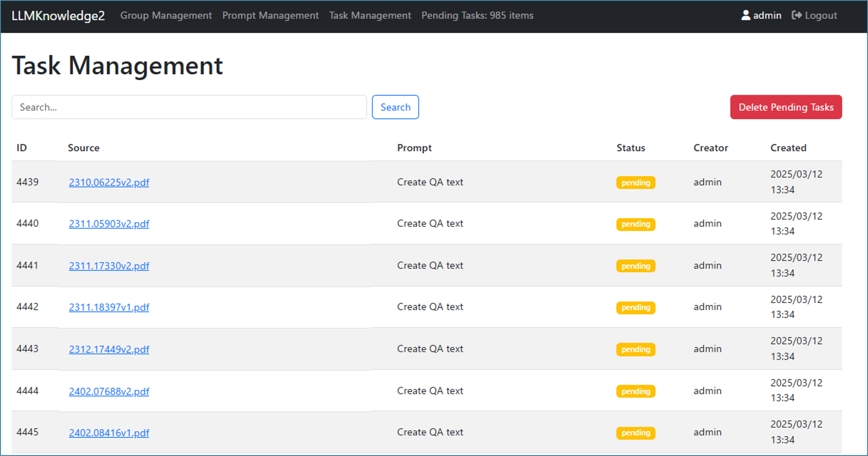Open Pending Tasks: 985 items link
Image resolution: width=868 pixels, height=456 pixels.
click(x=477, y=16)
